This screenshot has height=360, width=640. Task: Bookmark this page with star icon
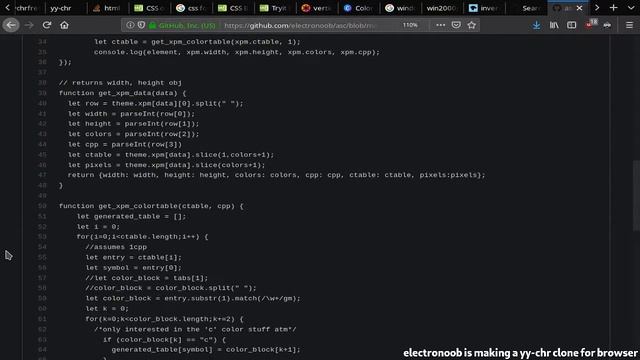(471, 25)
